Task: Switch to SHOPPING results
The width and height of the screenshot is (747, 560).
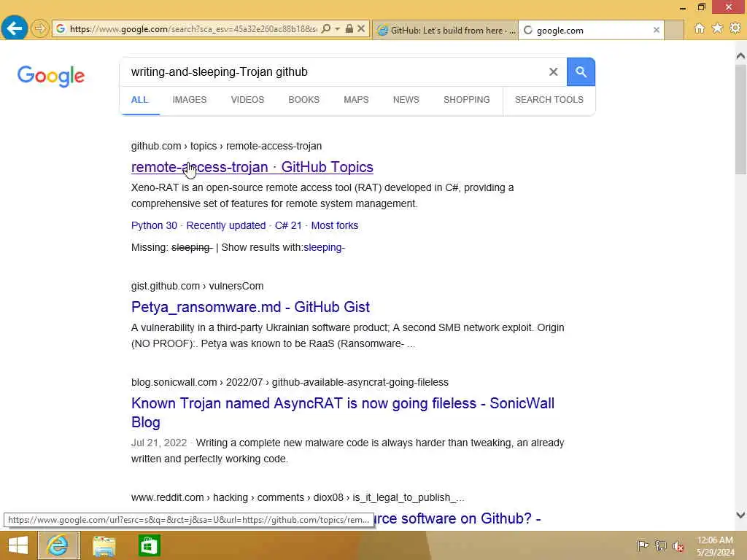Action: pyautogui.click(x=466, y=100)
